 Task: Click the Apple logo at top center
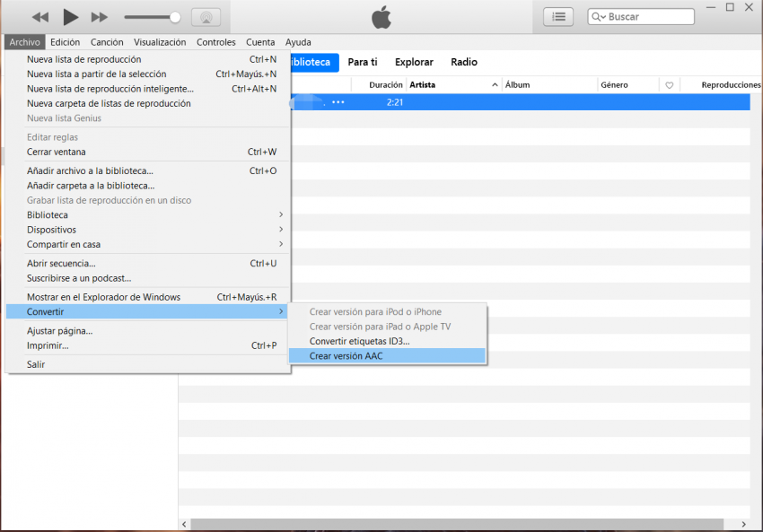tap(381, 16)
